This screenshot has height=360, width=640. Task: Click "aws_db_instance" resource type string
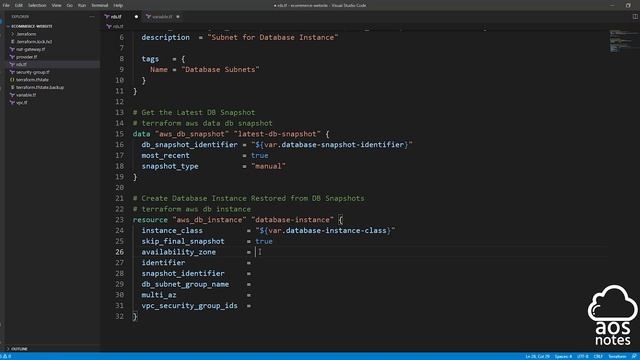coord(209,220)
